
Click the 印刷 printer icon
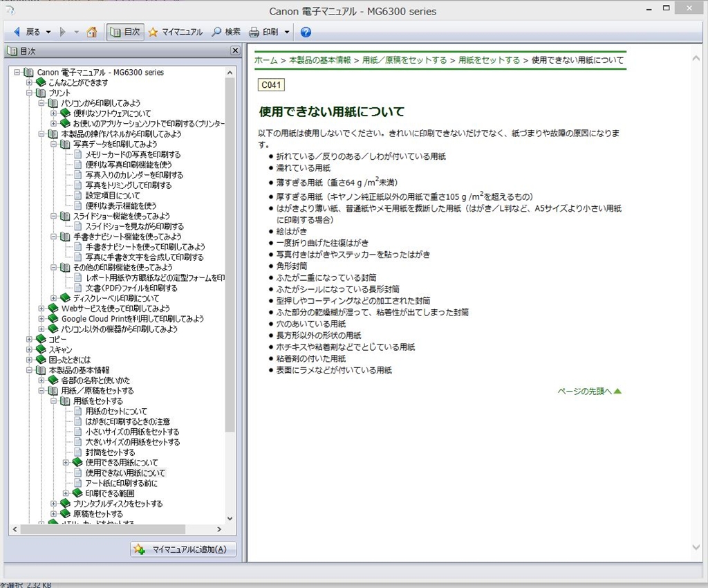pos(254,32)
